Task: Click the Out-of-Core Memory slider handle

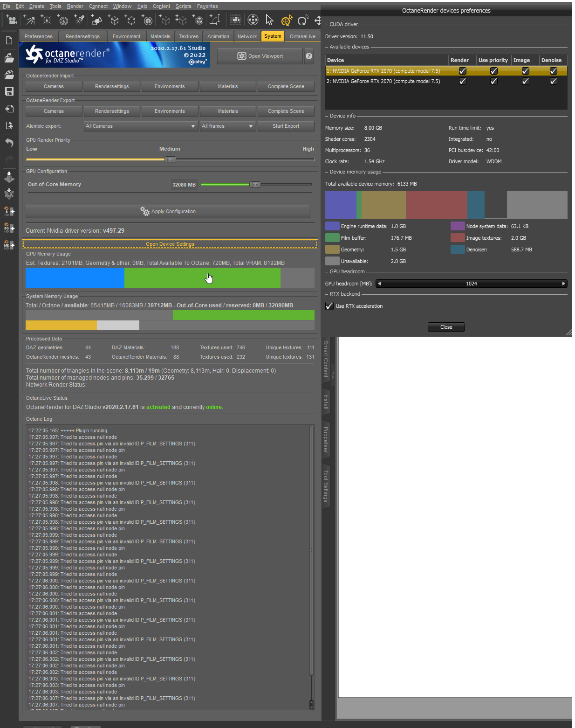Action: click(255, 185)
